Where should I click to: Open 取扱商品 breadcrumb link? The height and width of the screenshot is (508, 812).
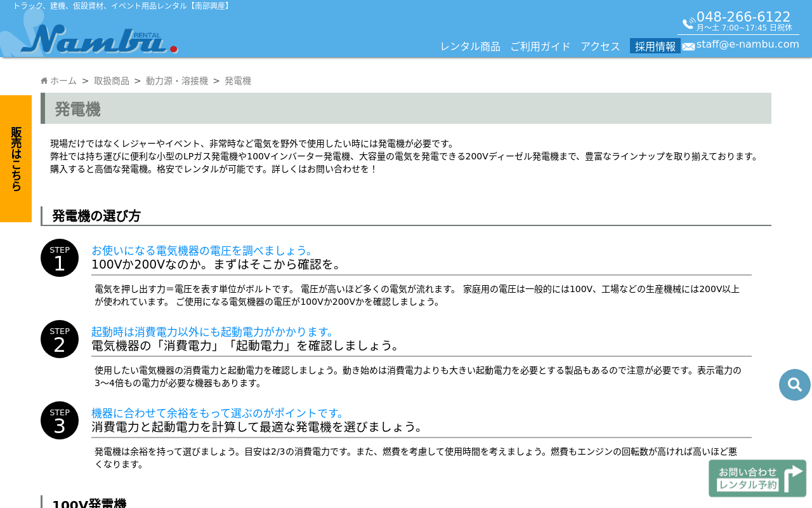pyautogui.click(x=112, y=81)
